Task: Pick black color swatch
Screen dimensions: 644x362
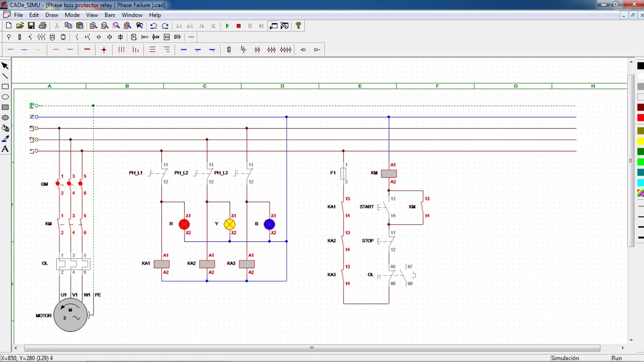Action: pyautogui.click(x=640, y=66)
